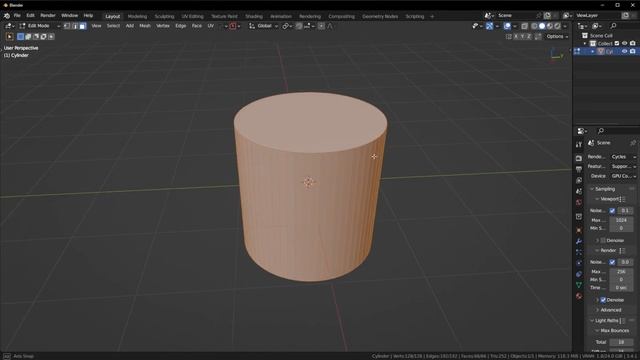Open the Render menu
The image size is (640, 360).
pos(48,16)
